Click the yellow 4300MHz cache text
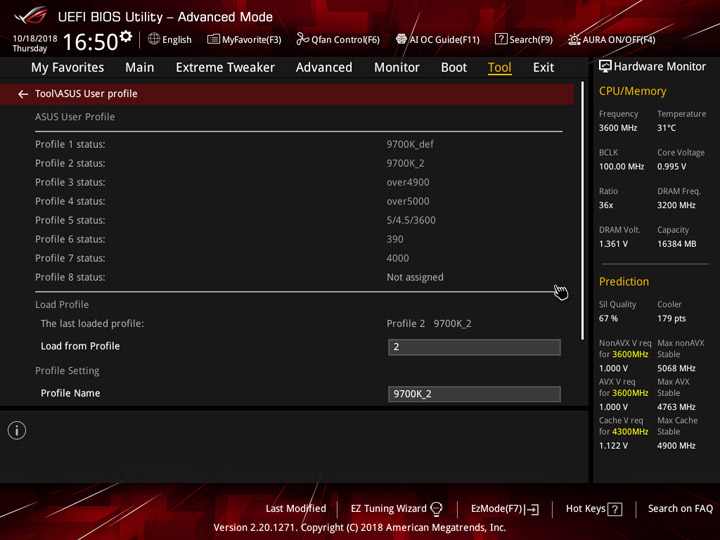The image size is (720, 540). 630,432
